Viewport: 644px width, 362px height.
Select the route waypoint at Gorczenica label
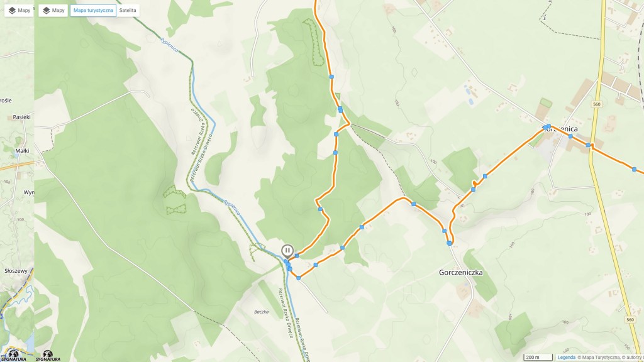pyautogui.click(x=548, y=126)
